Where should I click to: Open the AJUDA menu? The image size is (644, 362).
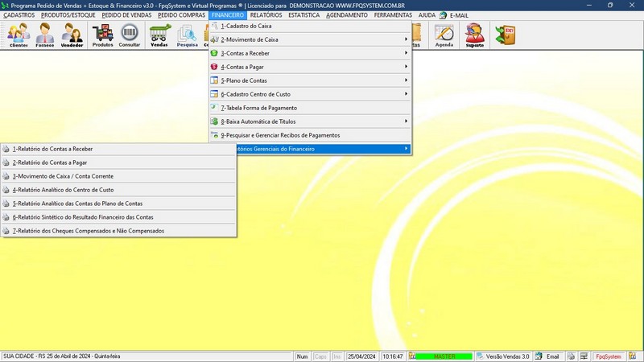(427, 15)
